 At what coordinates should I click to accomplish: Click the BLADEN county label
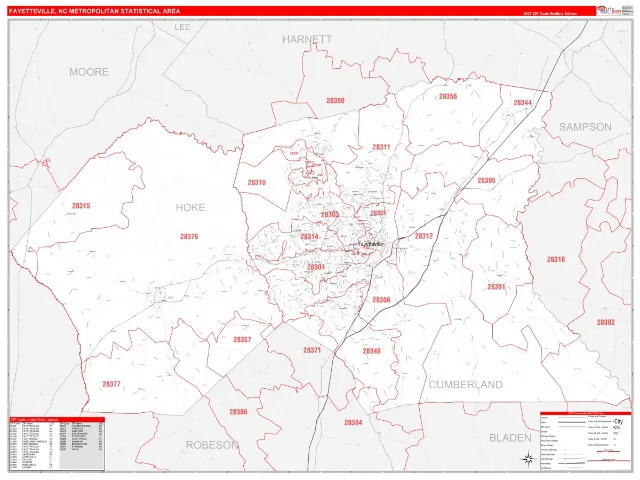(x=510, y=438)
